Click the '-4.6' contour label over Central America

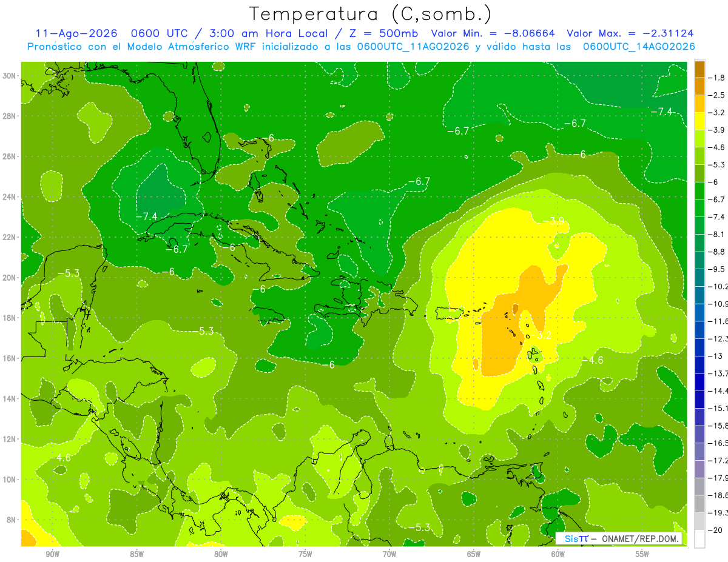pyautogui.click(x=60, y=458)
